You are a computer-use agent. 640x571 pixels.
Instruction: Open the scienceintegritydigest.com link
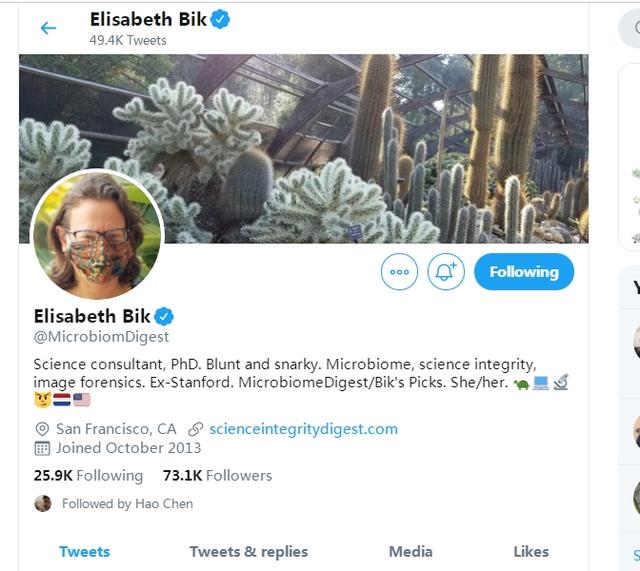click(304, 429)
